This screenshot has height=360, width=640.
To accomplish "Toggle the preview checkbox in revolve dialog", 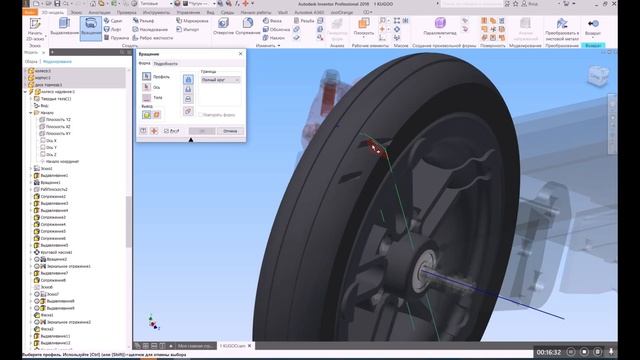I will pos(166,131).
